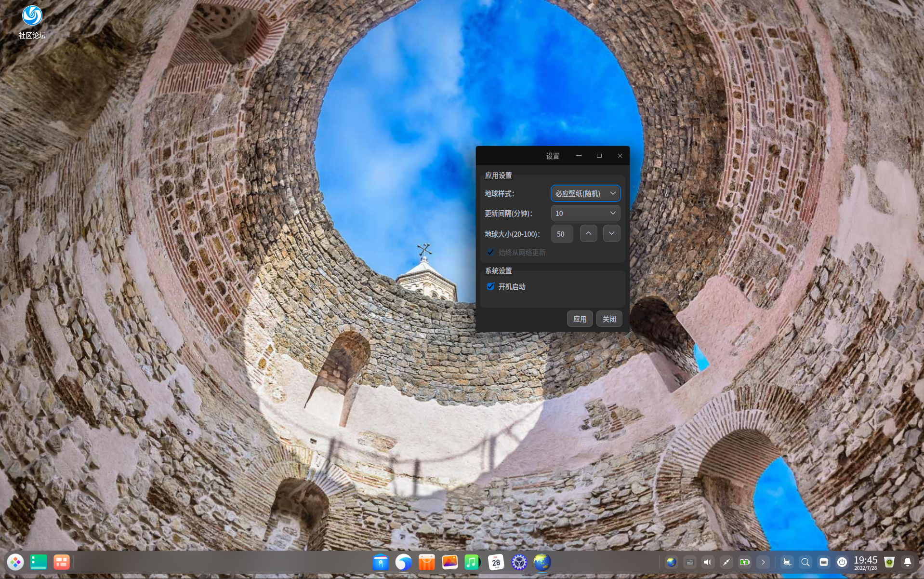Expand the 更新间隔(分钟) dropdown
This screenshot has width=924, height=579.
tap(585, 213)
